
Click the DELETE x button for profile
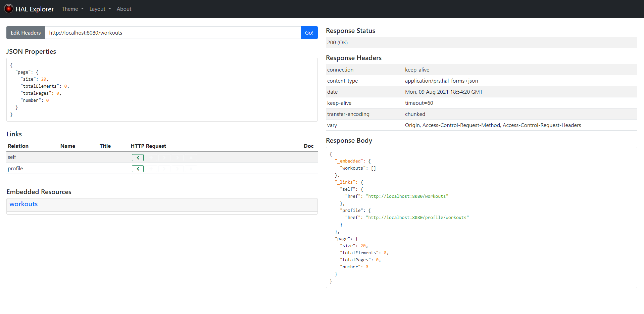[191, 169]
